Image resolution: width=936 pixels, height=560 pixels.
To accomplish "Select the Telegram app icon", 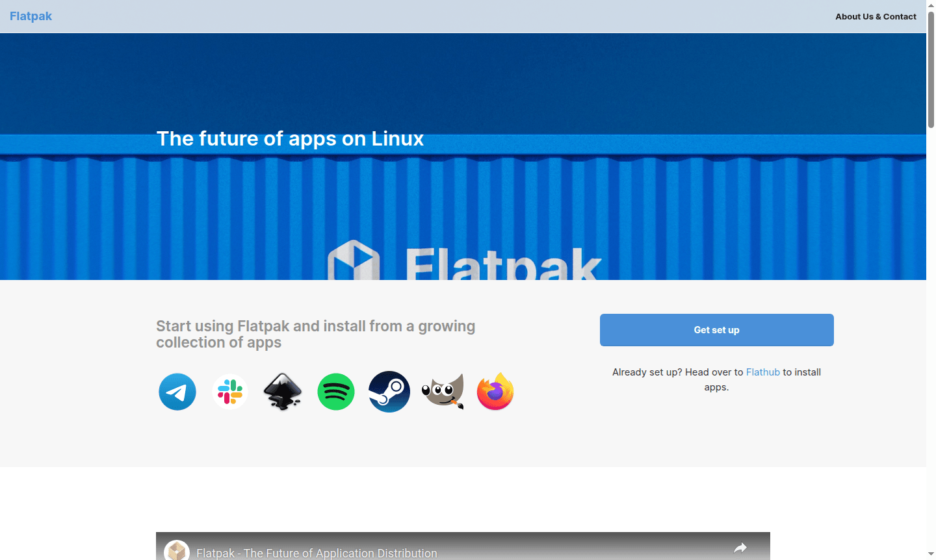I will (177, 391).
